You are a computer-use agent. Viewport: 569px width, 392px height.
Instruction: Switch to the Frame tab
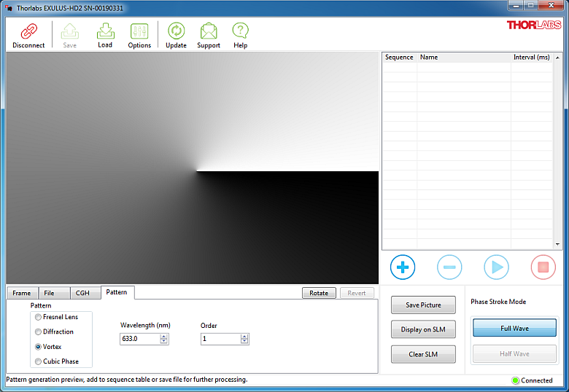coord(22,293)
